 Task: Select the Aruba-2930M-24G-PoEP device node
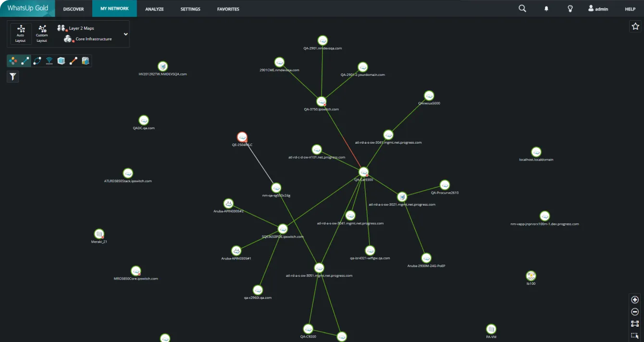pos(426,258)
